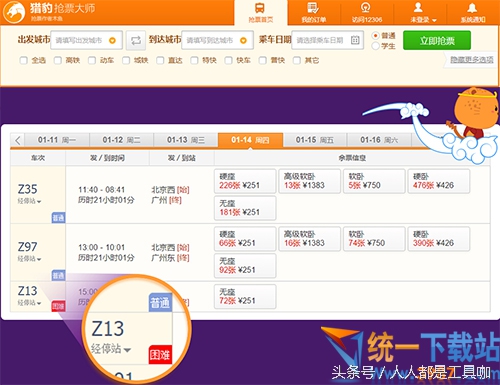Viewport: 500px width, 385px height.
Task: Click Z97 无座 92张 ticket button
Action: pyautogui.click(x=245, y=266)
